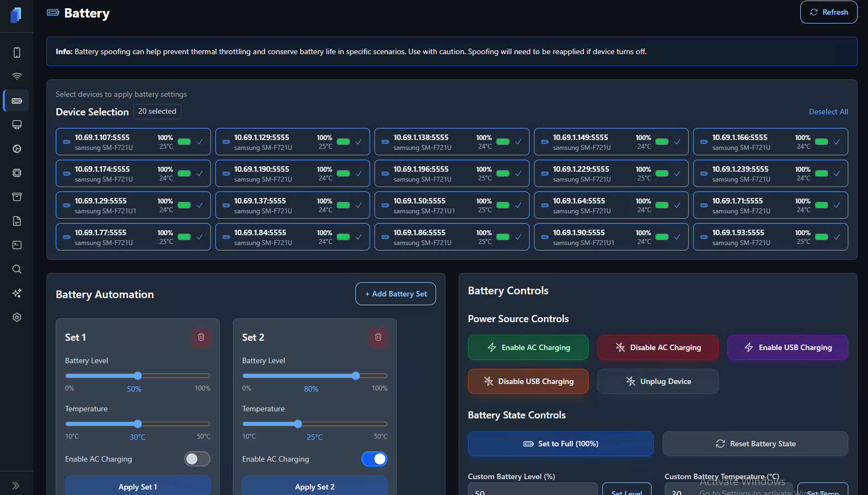The height and width of the screenshot is (495, 868).
Task: Open the archive box sidebar item
Action: 17,197
